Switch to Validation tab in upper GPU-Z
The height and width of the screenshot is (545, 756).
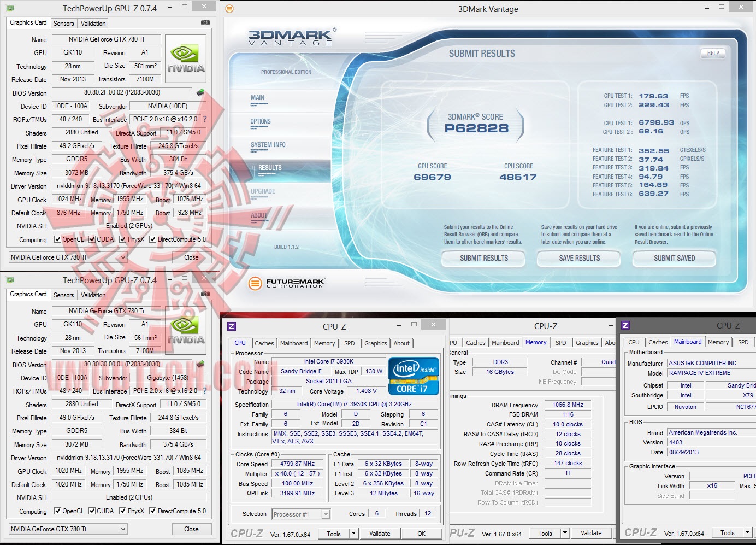[93, 24]
